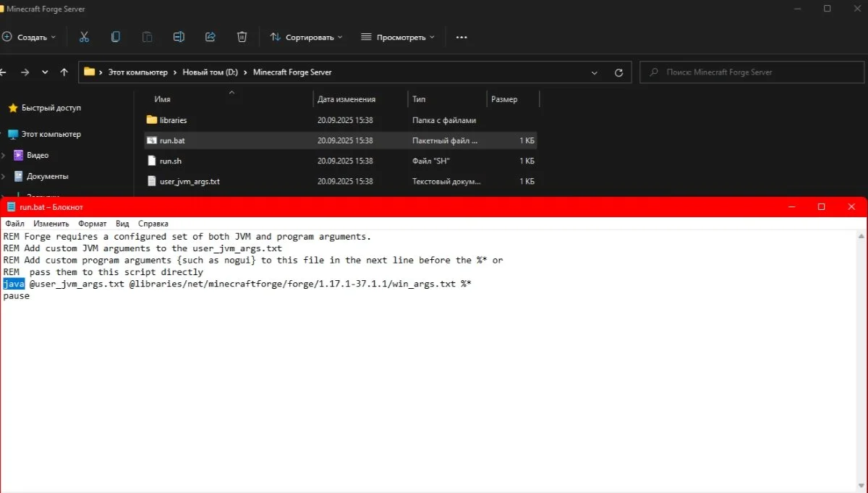Click the highlighted word 'java' in Notepad

tap(14, 284)
